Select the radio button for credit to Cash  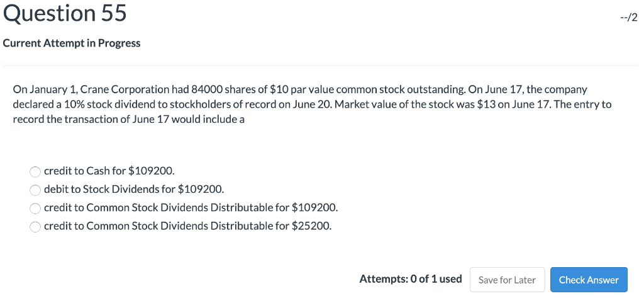[x=36, y=171]
